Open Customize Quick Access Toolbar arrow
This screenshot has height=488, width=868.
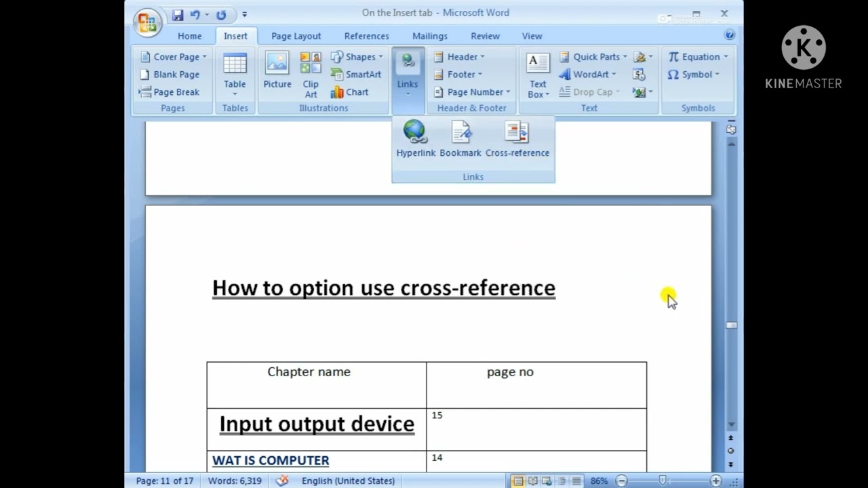coord(245,15)
